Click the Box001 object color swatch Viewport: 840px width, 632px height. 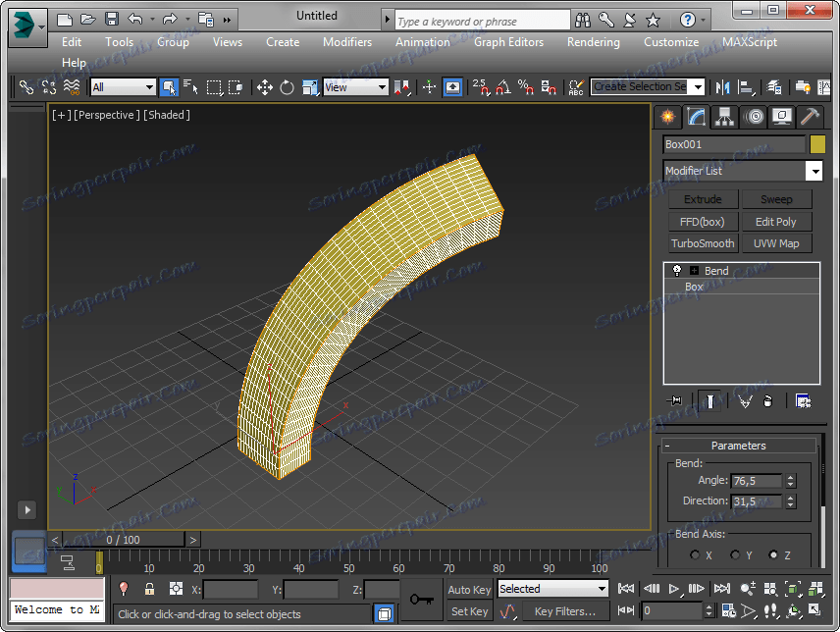(x=817, y=144)
